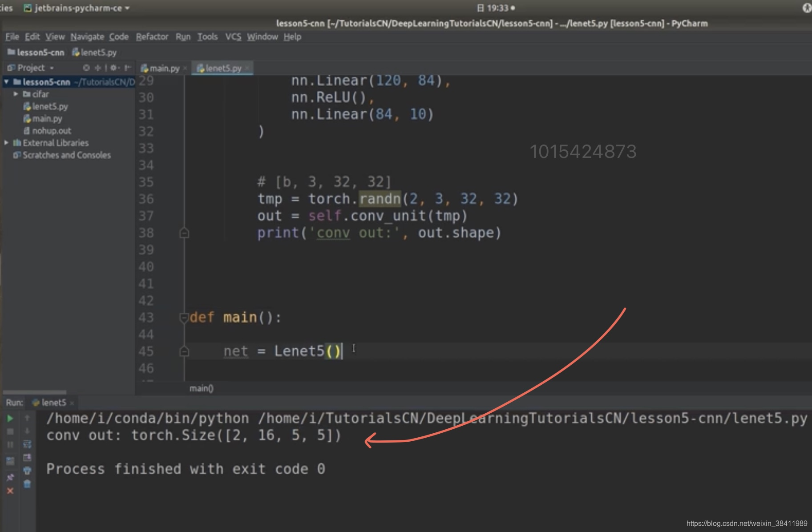The height and width of the screenshot is (532, 812).
Task: Open the Help menu
Action: 292,36
